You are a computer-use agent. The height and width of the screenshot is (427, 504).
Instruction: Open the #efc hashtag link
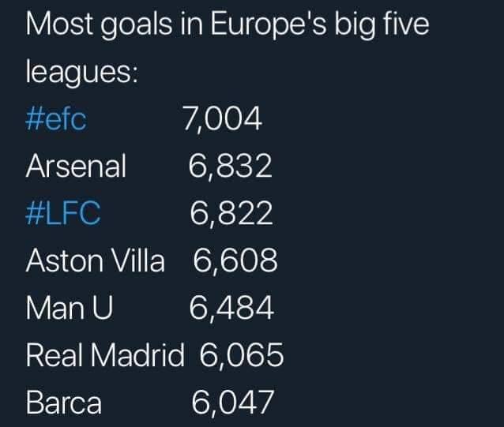pos(56,120)
